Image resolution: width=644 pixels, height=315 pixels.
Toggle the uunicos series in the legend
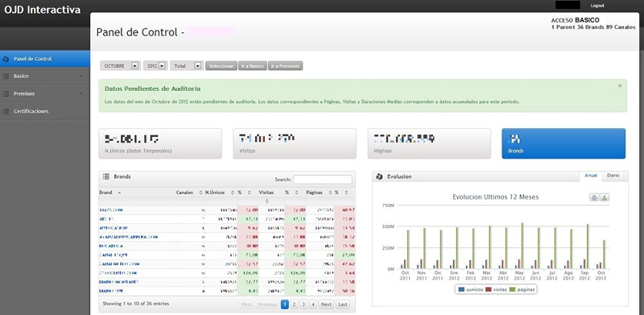coord(471,289)
